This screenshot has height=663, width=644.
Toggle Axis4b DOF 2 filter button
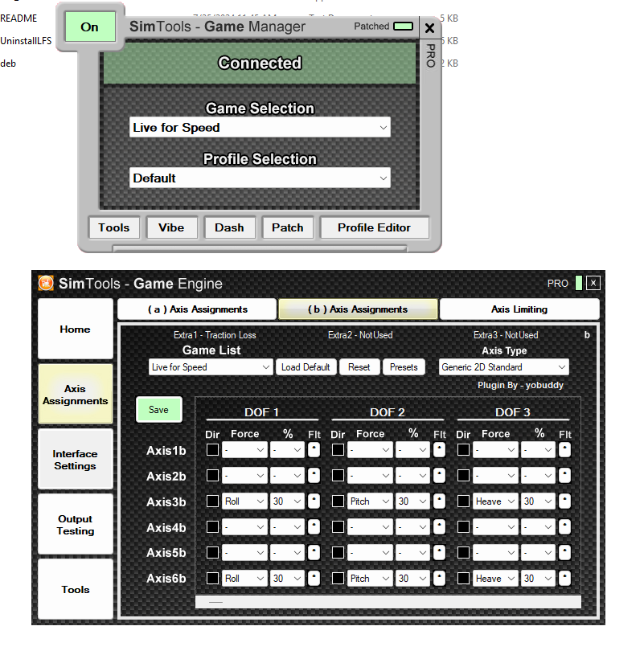439,527
